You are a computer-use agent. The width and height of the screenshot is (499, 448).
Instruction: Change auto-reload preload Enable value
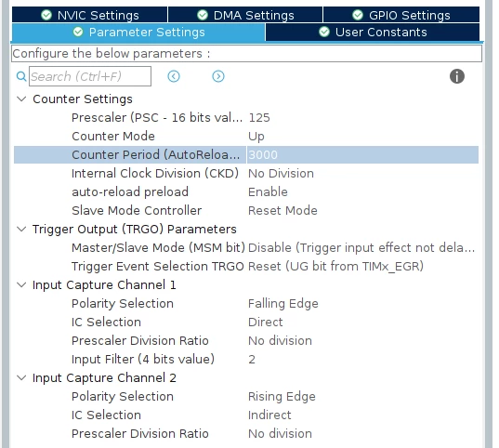[x=268, y=192]
